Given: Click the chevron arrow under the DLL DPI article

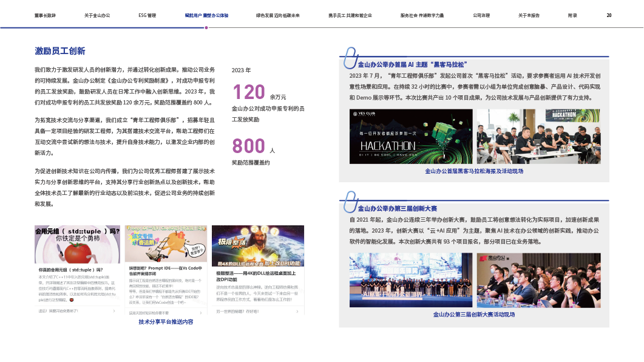Looking at the screenshot, I should 297,311.
